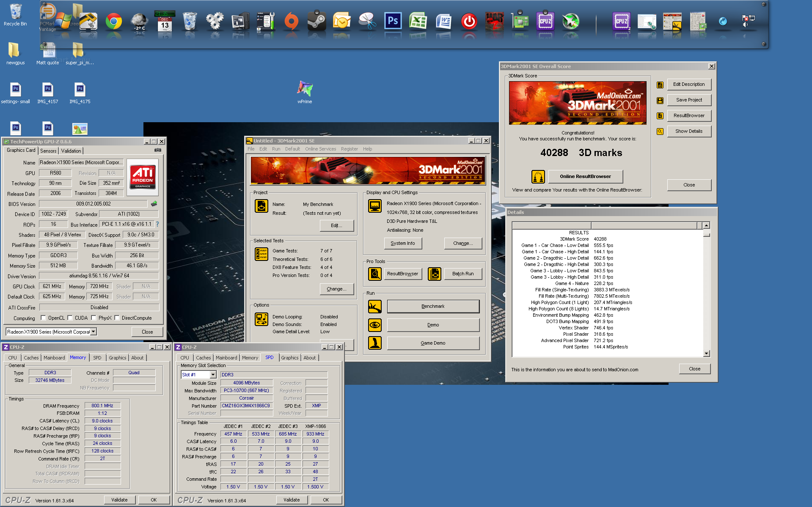
Task: Click the Benchmark button in 3DMark2001
Action: click(433, 307)
